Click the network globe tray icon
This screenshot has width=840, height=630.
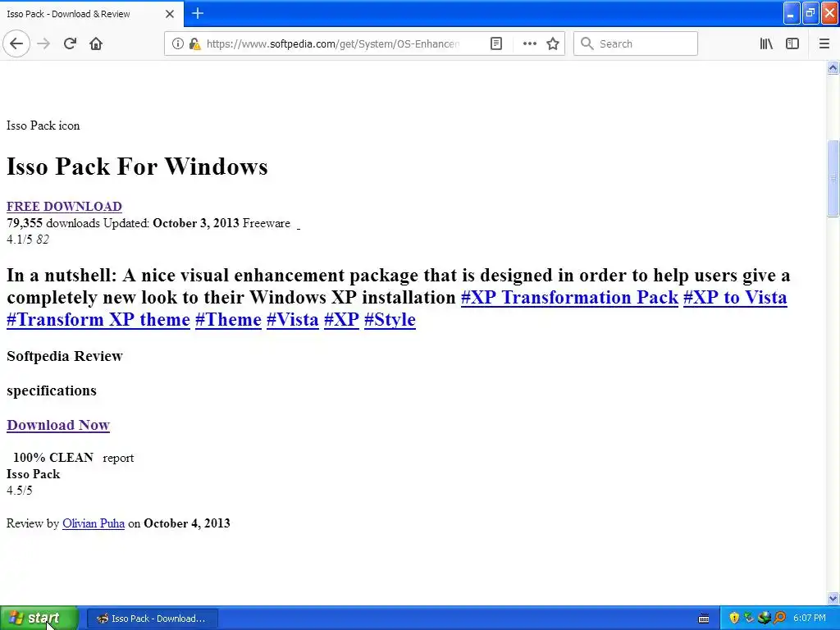pos(765,618)
